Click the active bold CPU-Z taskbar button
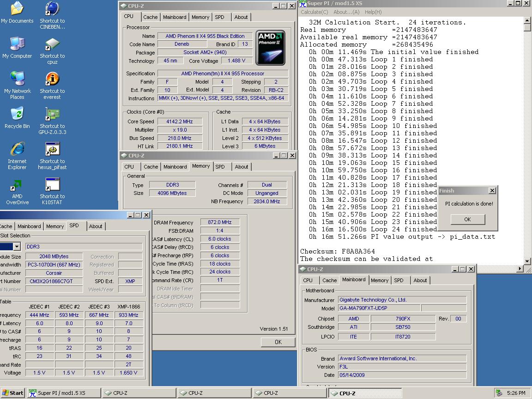Viewport: 532px width, 399px height. click(x=365, y=393)
